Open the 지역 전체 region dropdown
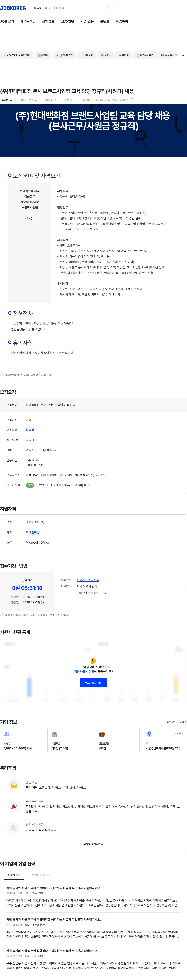 click(x=42, y=8)
